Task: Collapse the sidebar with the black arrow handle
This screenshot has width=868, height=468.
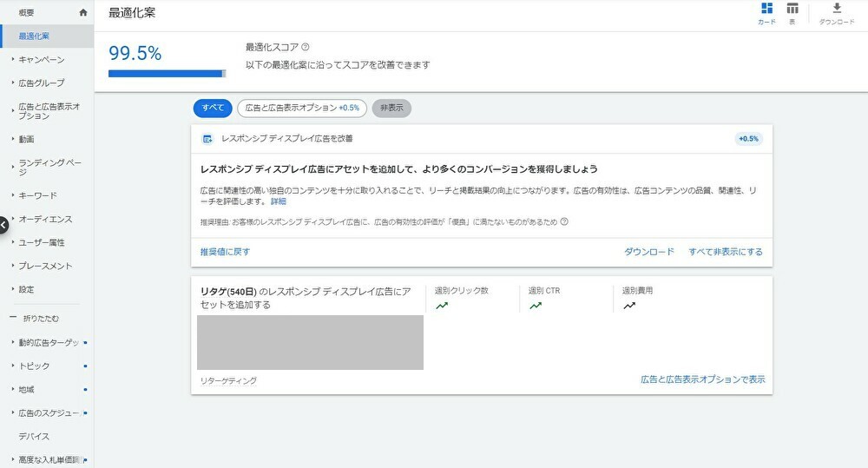Action: [x=3, y=225]
